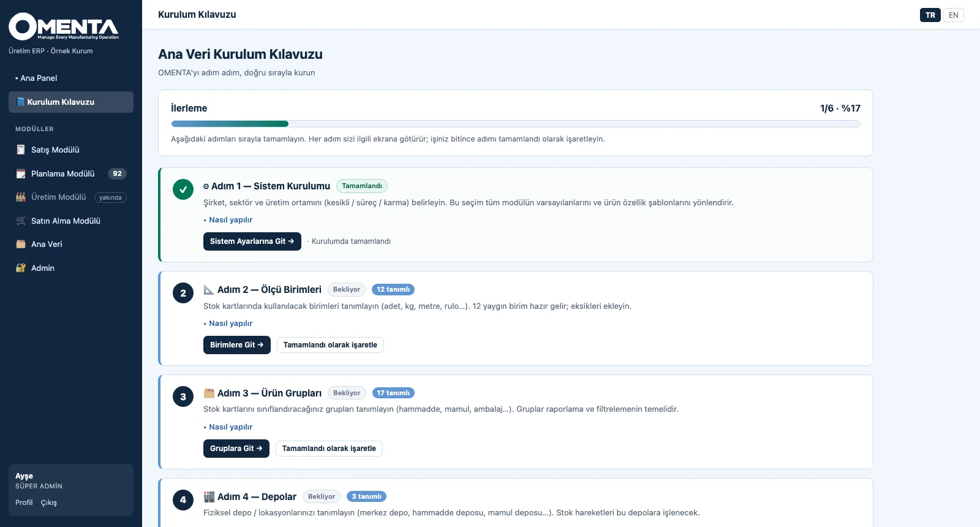Click the OMENTA logo
The image size is (980, 527).
[x=64, y=26]
